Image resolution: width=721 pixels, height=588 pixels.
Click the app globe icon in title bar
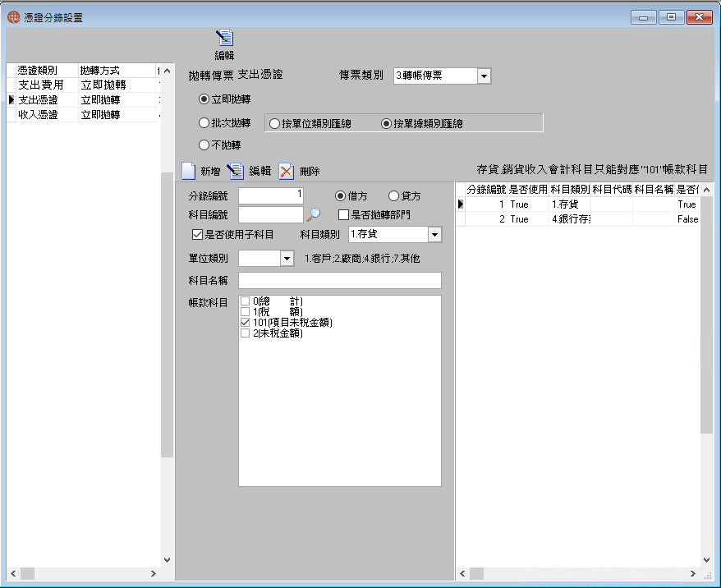(13, 17)
